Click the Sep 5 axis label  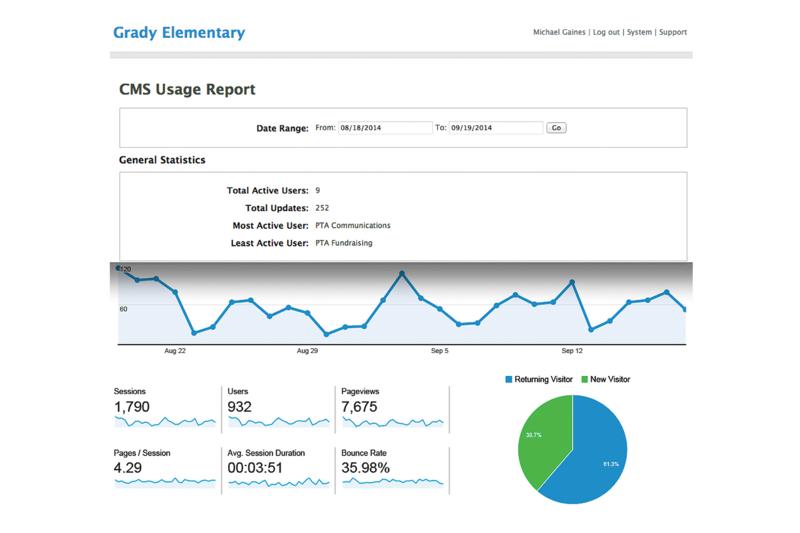click(439, 352)
